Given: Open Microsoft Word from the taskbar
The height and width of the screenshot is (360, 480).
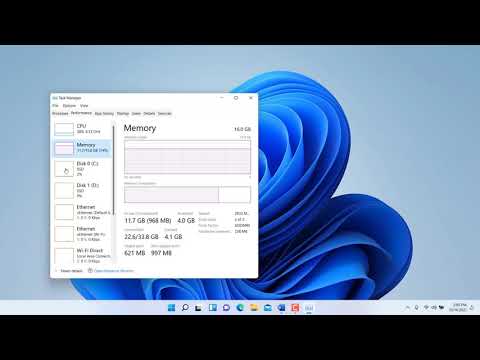Looking at the screenshot, I should coord(281,308).
